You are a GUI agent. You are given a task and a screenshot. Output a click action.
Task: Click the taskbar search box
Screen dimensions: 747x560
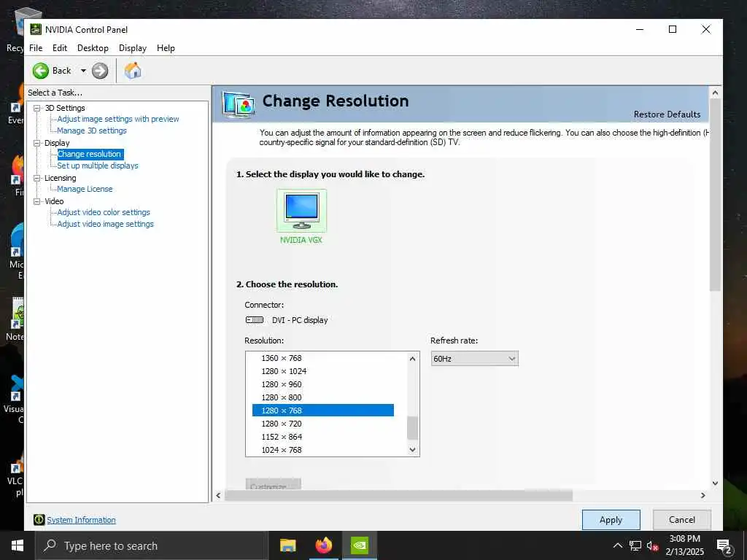pyautogui.click(x=152, y=545)
